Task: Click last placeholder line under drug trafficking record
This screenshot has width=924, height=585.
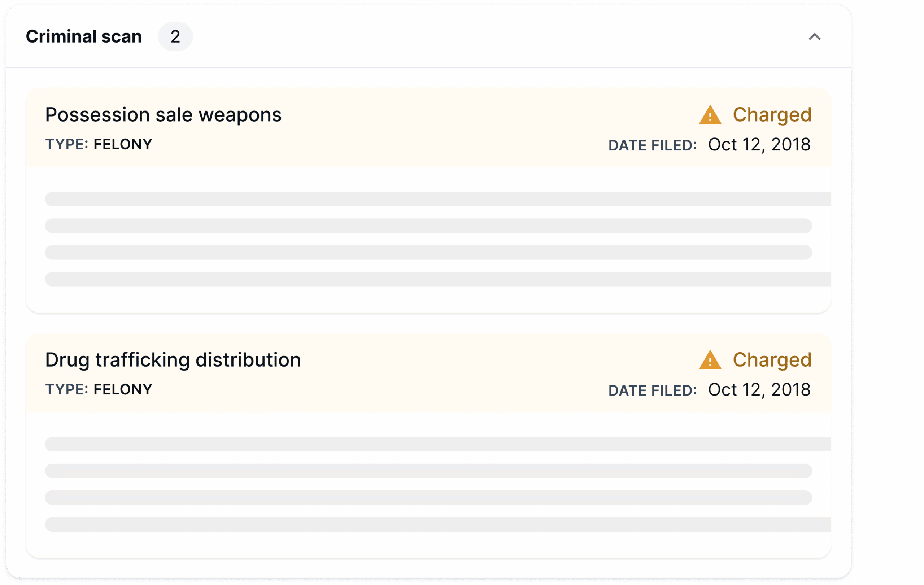Action: tap(437, 524)
